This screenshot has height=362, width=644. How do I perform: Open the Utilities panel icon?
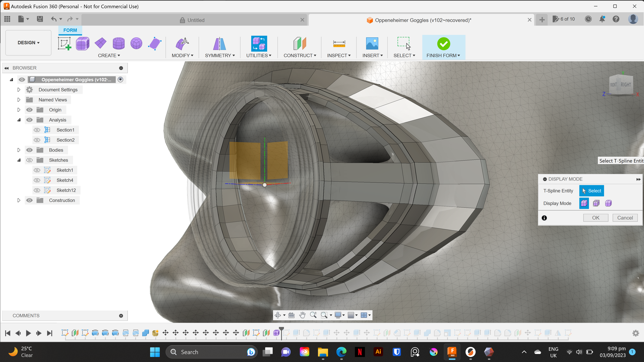click(x=259, y=44)
